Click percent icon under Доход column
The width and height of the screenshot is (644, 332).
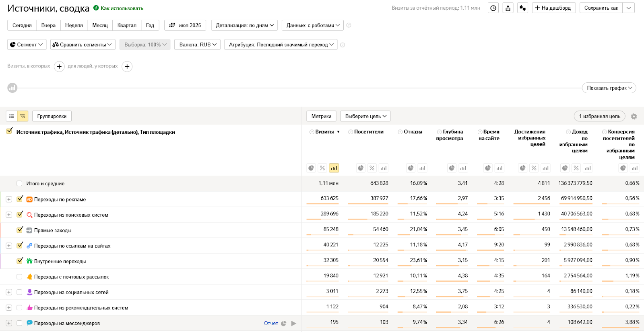click(576, 168)
